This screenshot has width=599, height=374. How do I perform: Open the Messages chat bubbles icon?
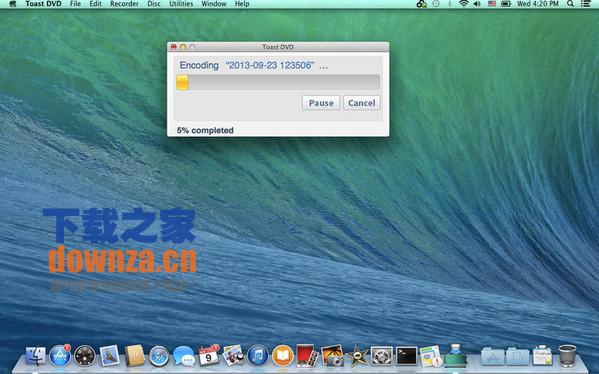[183, 356]
